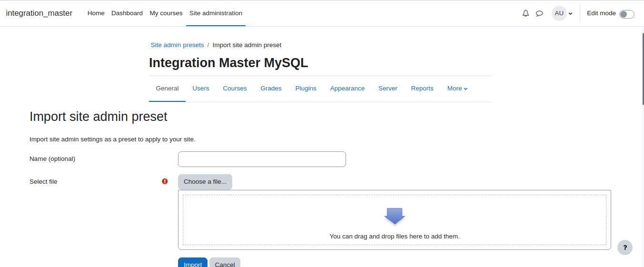
Task: Click the Import site admin preset breadcrumb text
Action: (x=247, y=45)
